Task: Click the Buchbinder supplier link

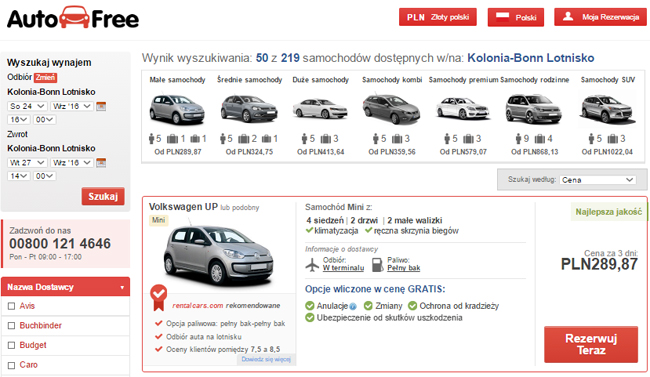Action: coord(41,326)
